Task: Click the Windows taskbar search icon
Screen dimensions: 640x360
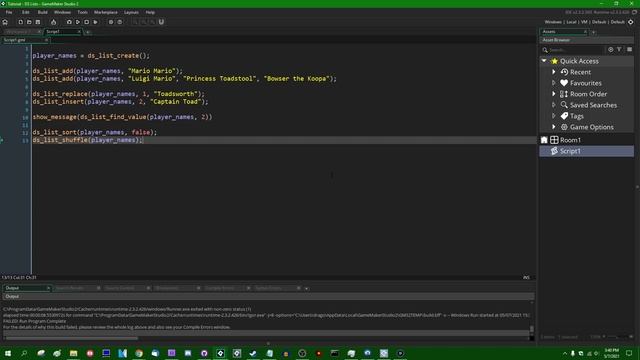Action: click(x=24, y=353)
